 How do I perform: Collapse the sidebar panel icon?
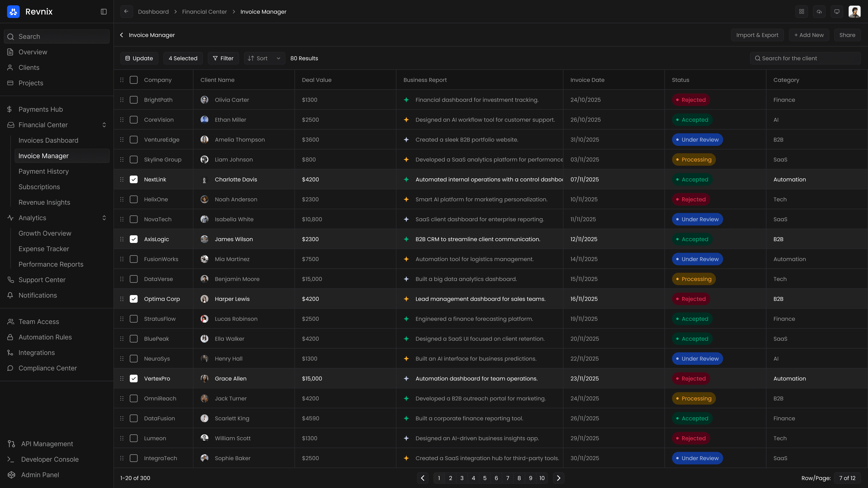click(104, 12)
